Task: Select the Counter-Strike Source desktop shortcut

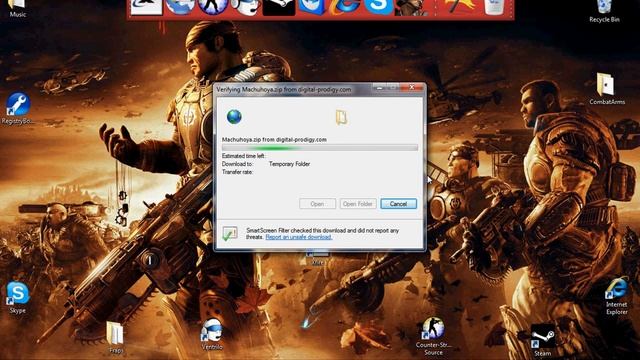Action: tap(433, 336)
